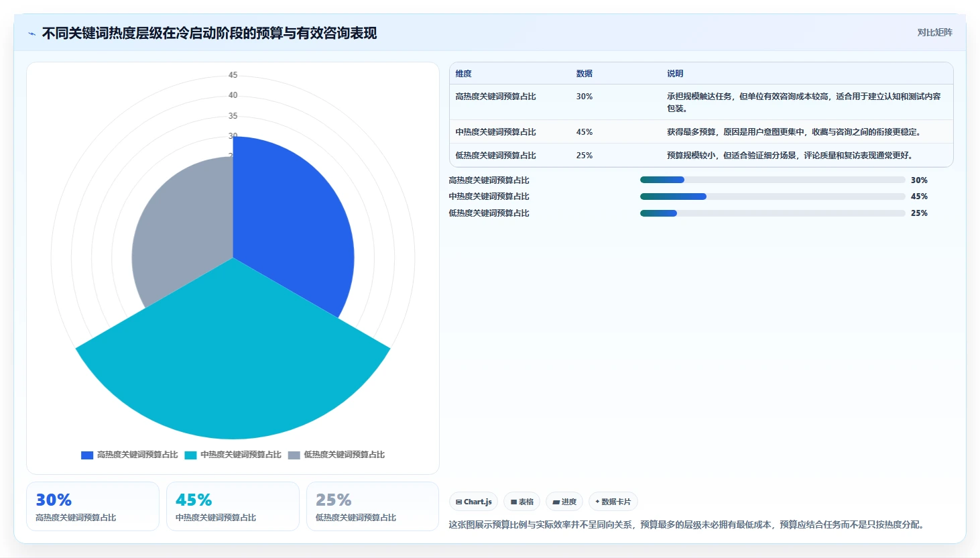Click the 25% value in the table
Viewport: 980px width, 558px height.
585,156
